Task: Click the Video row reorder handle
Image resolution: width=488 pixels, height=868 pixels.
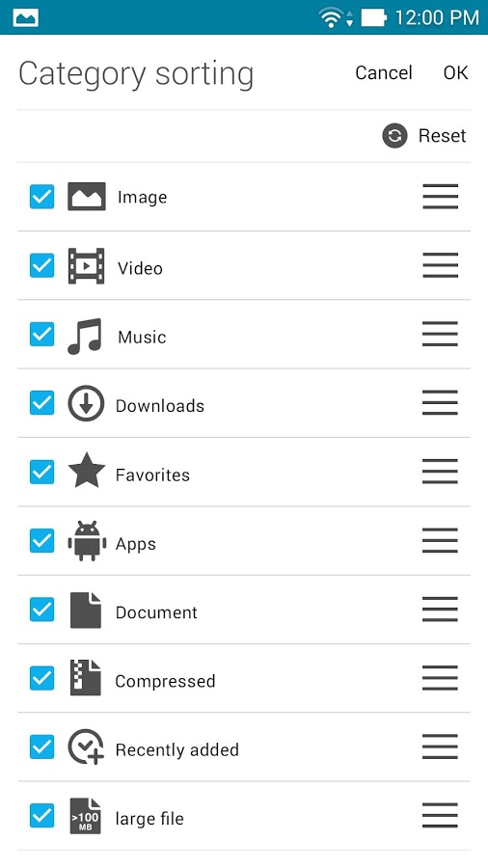Action: (x=441, y=265)
